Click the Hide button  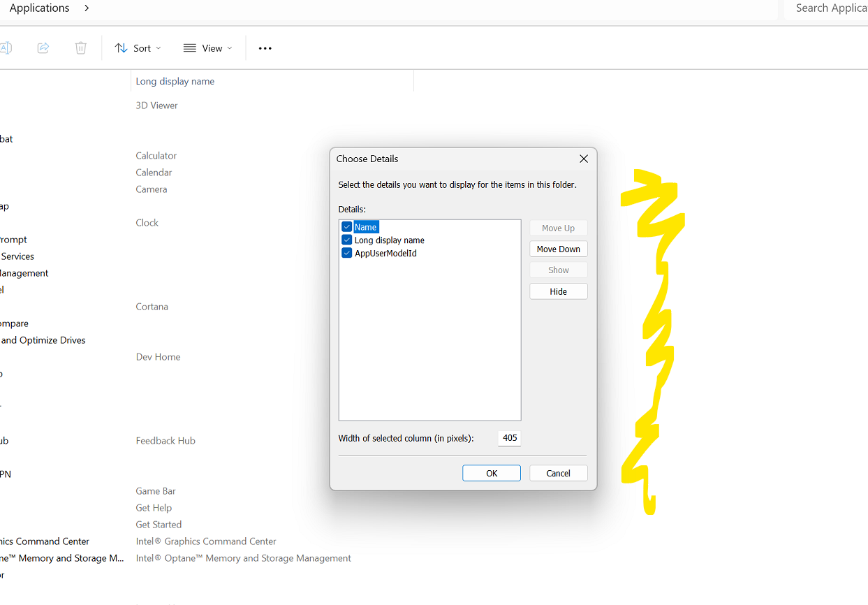pos(558,291)
